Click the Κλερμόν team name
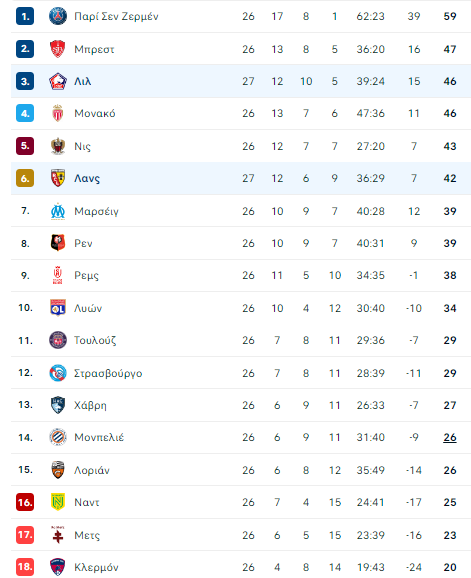 click(96, 567)
